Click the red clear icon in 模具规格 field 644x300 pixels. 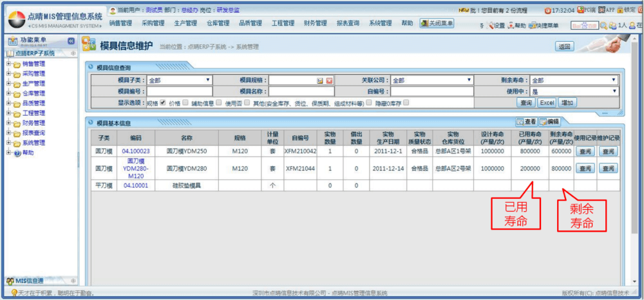pyautogui.click(x=329, y=80)
